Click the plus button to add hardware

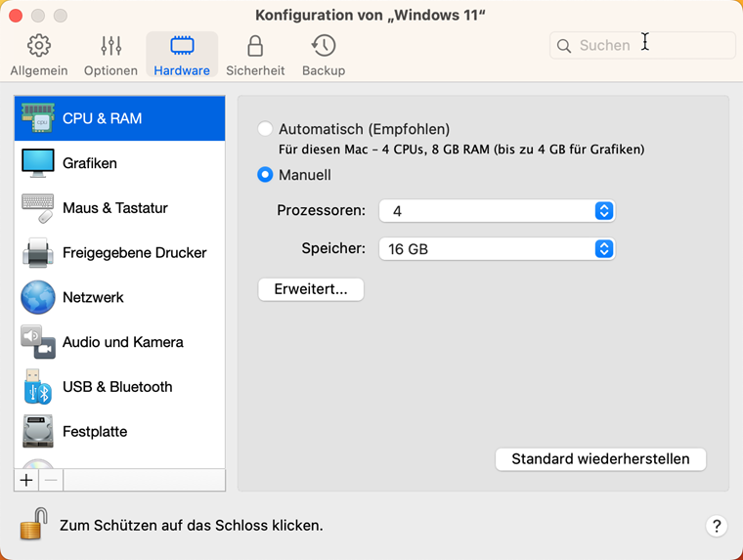[26, 480]
